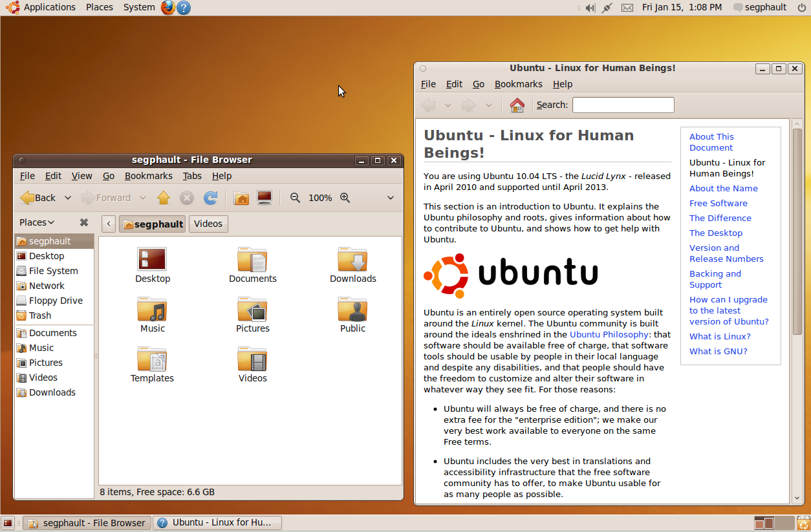Image resolution: width=811 pixels, height=532 pixels.
Task: Select Floppy Drive in Places sidebar
Action: [54, 301]
